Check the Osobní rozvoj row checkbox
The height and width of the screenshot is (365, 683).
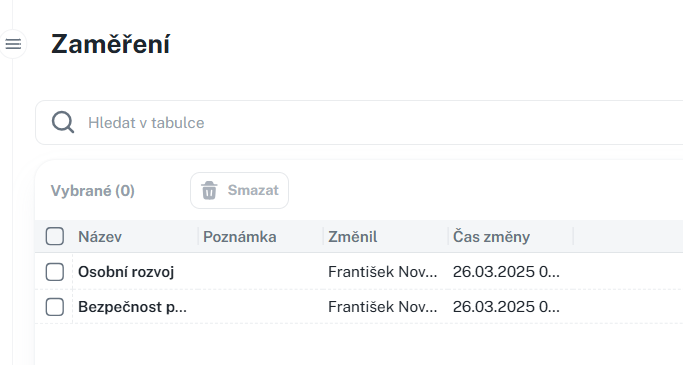pyautogui.click(x=55, y=272)
